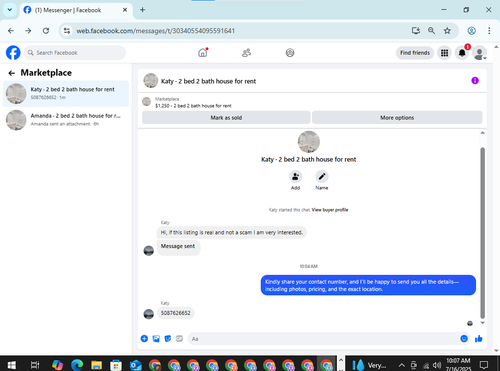
Task: Click the large listing photo in chat
Action: point(309,142)
